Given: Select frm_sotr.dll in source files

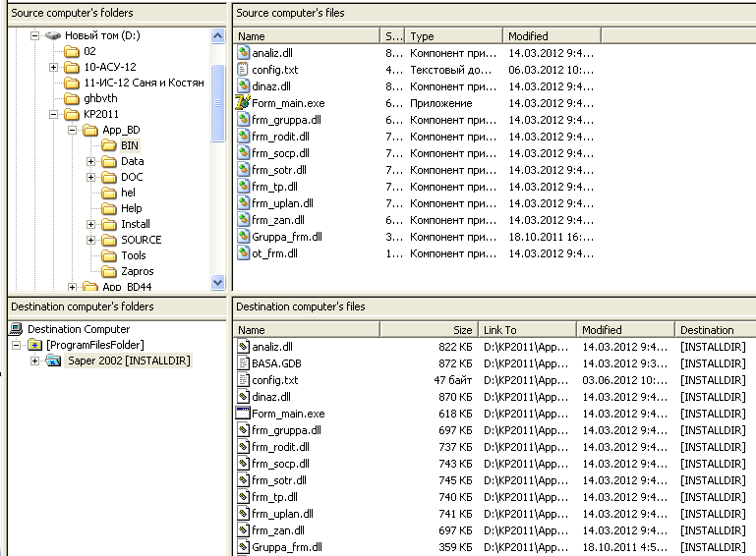Looking at the screenshot, I should (279, 170).
